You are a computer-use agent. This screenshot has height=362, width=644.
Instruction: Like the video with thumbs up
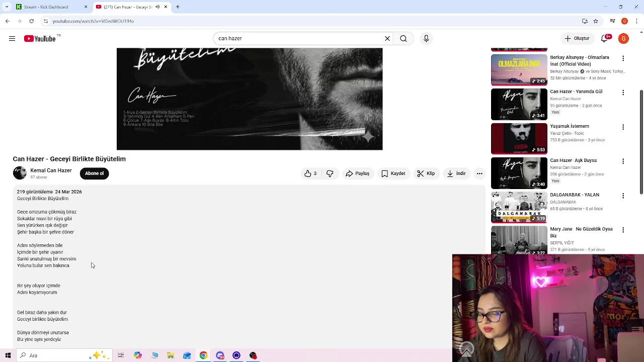310,173
